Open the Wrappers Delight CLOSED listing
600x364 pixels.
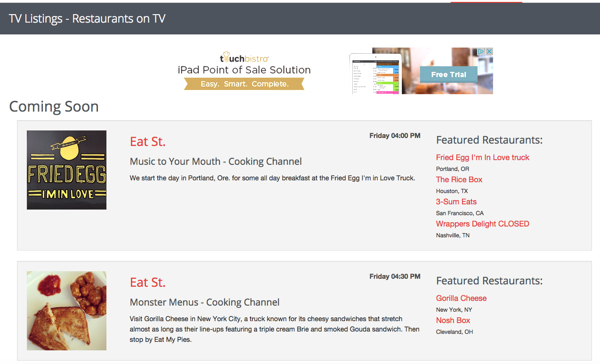[x=482, y=224]
